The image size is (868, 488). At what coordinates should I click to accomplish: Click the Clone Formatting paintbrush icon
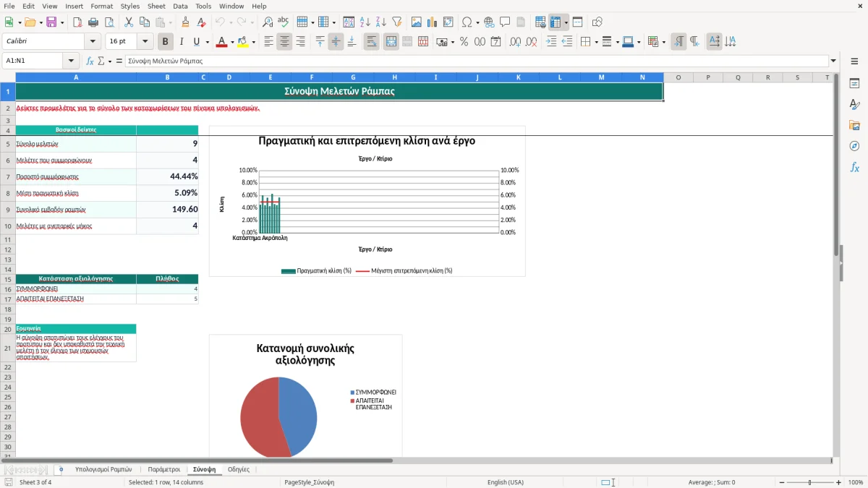[x=186, y=22]
